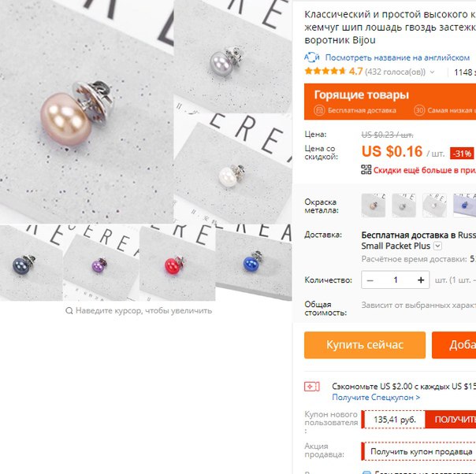Image resolution: width=476 pixels, height=474 pixels.
Task: Click the QR code icon for app discounts
Action: [x=366, y=169]
